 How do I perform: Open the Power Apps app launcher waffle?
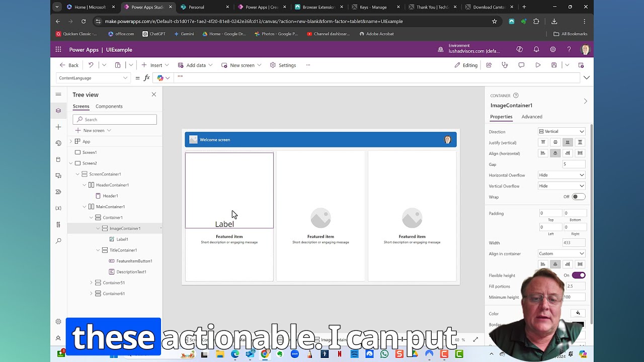58,49
